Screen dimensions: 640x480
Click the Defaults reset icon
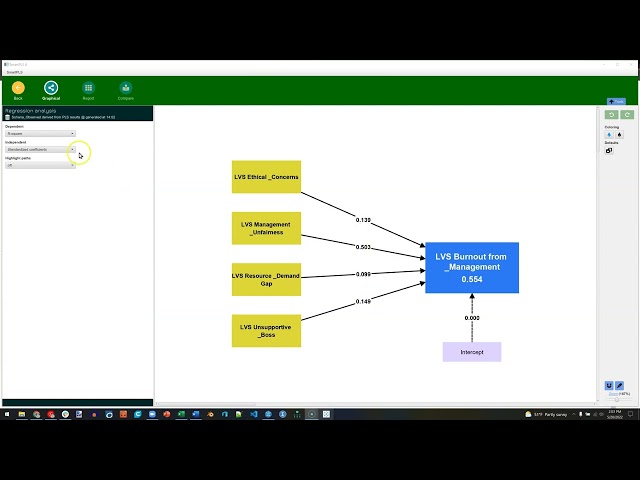(609, 151)
